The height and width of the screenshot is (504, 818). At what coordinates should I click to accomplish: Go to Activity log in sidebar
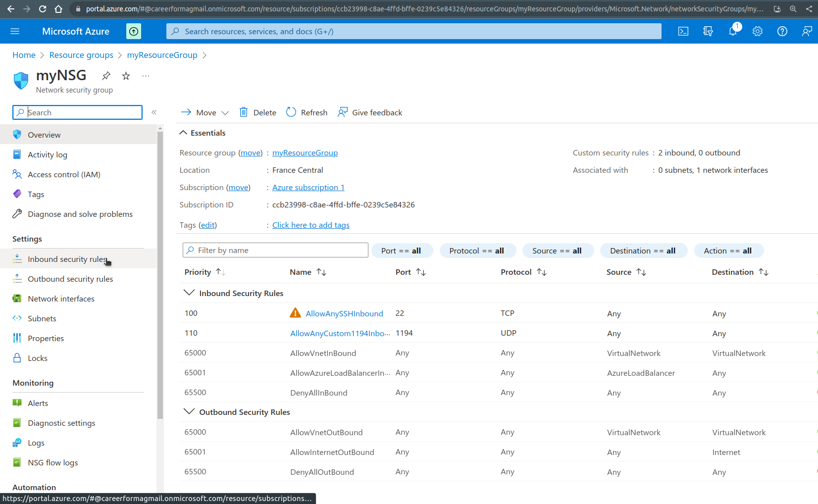tap(48, 155)
